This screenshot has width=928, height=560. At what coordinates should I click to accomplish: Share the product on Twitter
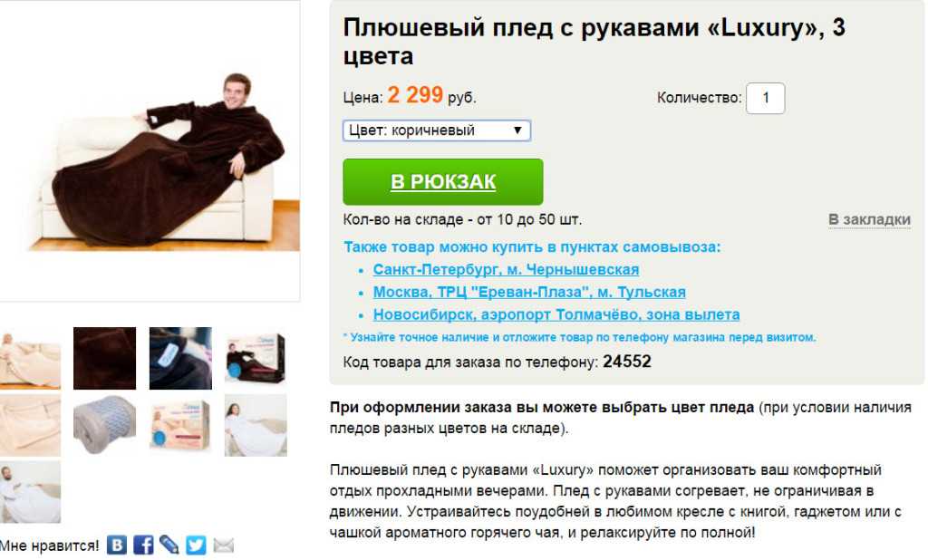point(196,545)
